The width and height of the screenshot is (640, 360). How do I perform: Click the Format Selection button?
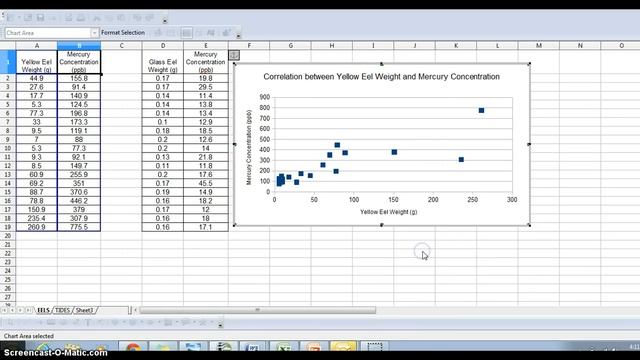coord(123,32)
